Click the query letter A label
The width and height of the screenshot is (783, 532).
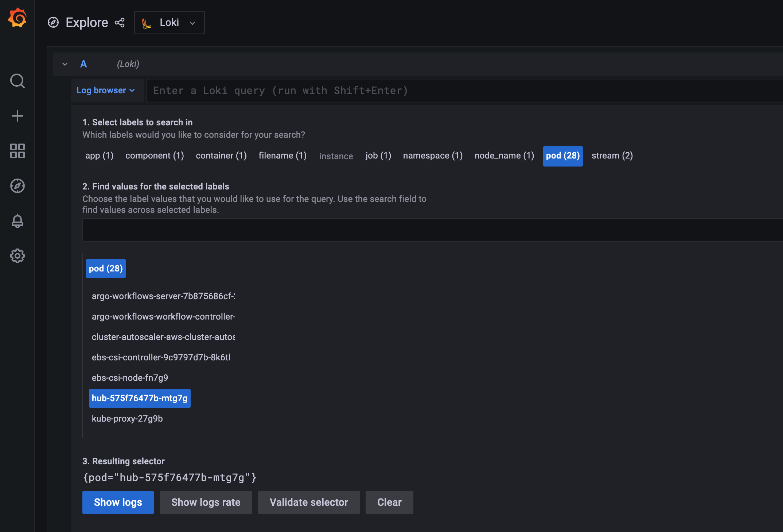tap(83, 64)
